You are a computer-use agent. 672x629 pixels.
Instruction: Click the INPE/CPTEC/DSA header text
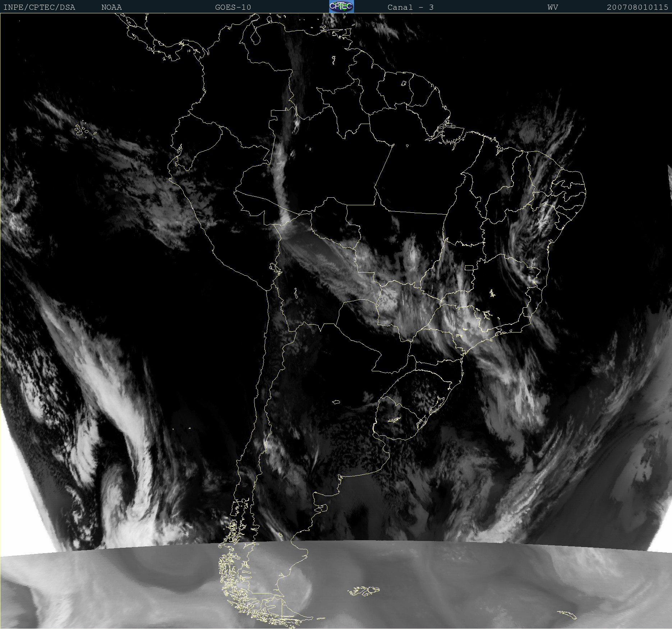click(39, 7)
